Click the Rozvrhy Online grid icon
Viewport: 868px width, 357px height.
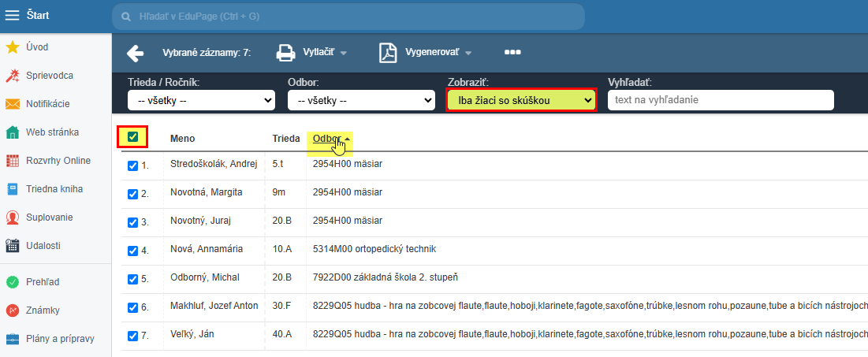pyautogui.click(x=12, y=161)
